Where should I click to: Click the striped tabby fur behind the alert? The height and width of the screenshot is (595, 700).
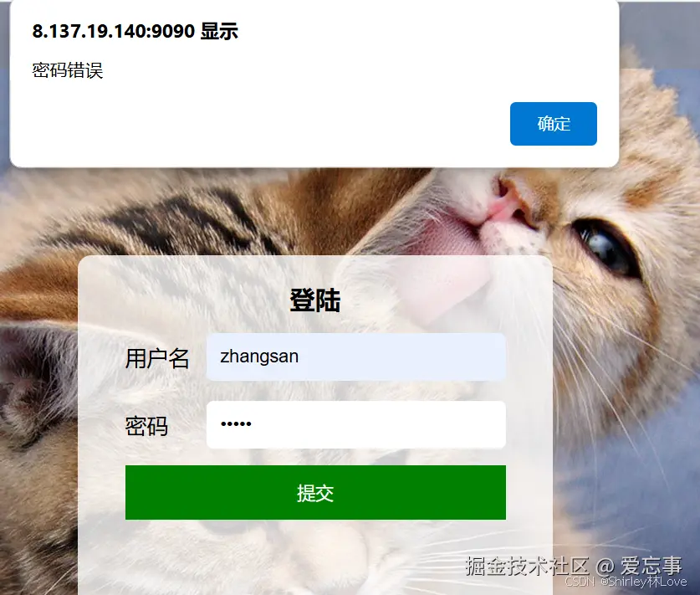179,214
